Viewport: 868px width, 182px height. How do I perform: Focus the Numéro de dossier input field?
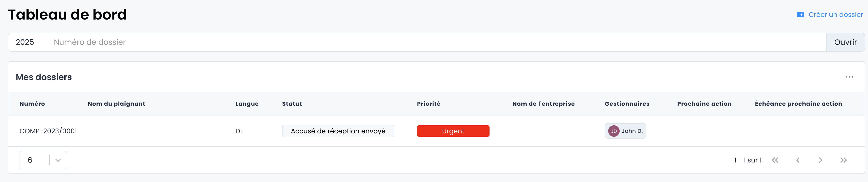tap(435, 42)
